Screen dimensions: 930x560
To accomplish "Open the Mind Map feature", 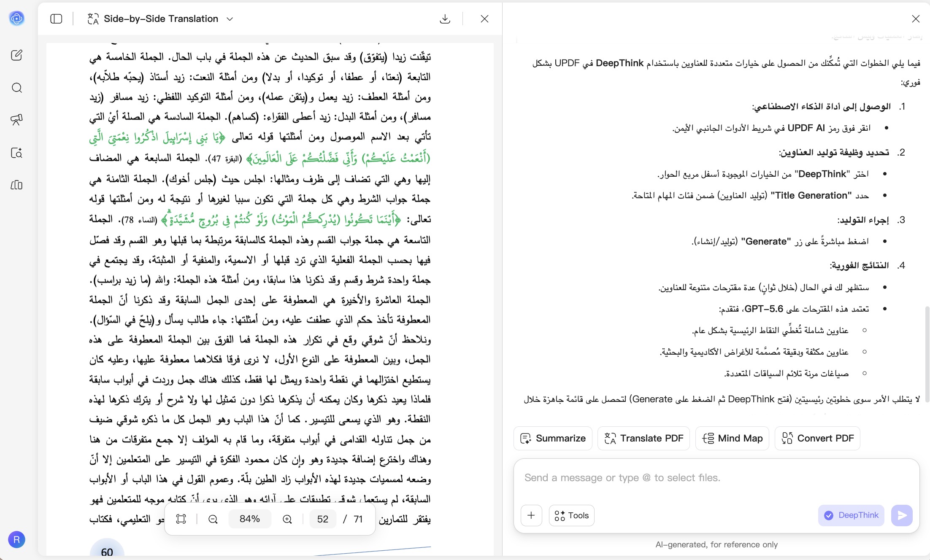I will (732, 438).
